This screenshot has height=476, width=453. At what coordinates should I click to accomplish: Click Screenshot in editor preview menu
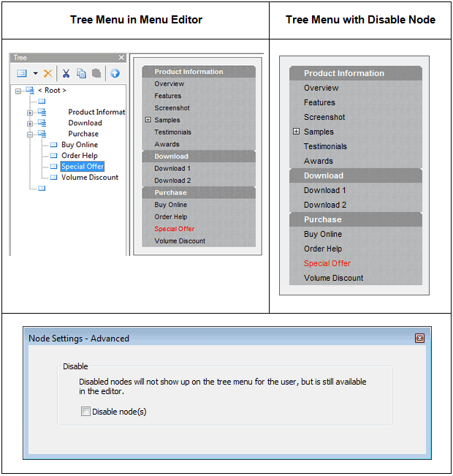coord(172,108)
